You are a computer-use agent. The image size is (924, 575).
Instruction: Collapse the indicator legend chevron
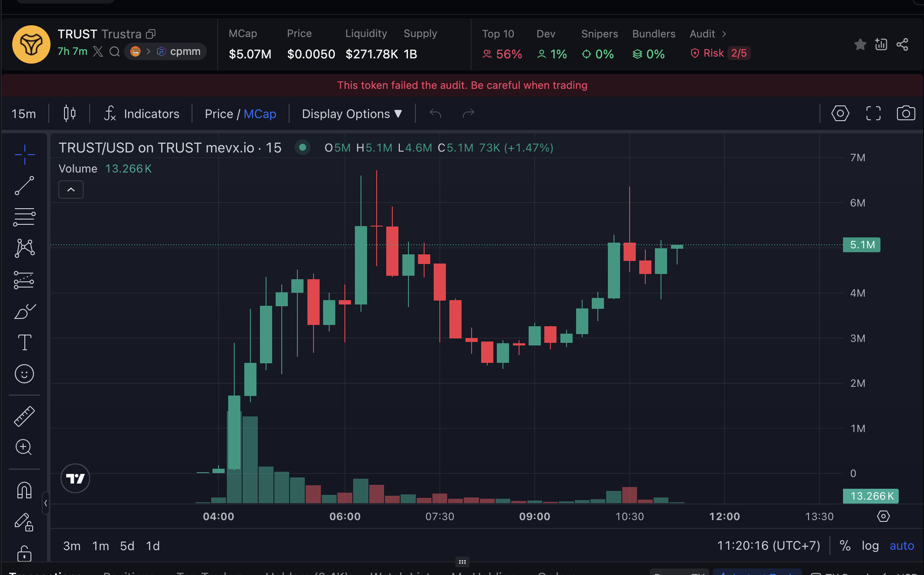coord(71,189)
